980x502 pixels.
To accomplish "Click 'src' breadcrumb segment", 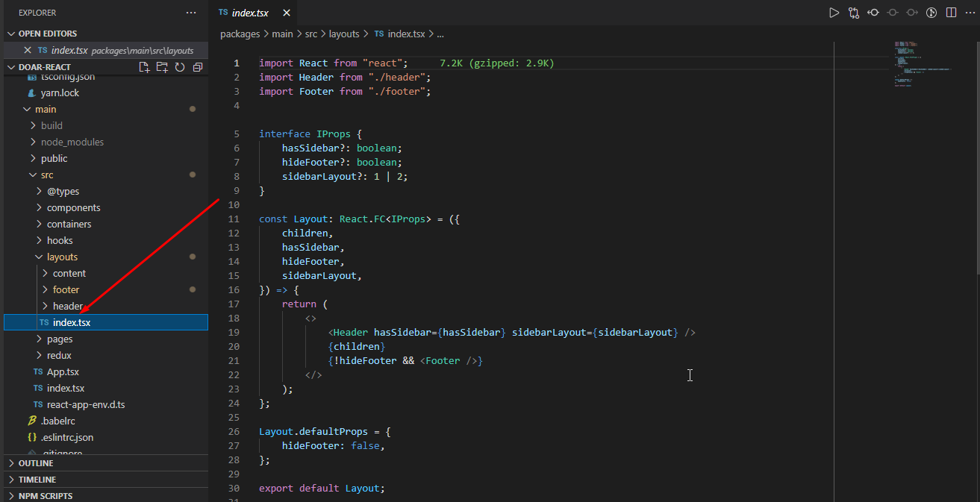I will pyautogui.click(x=310, y=34).
